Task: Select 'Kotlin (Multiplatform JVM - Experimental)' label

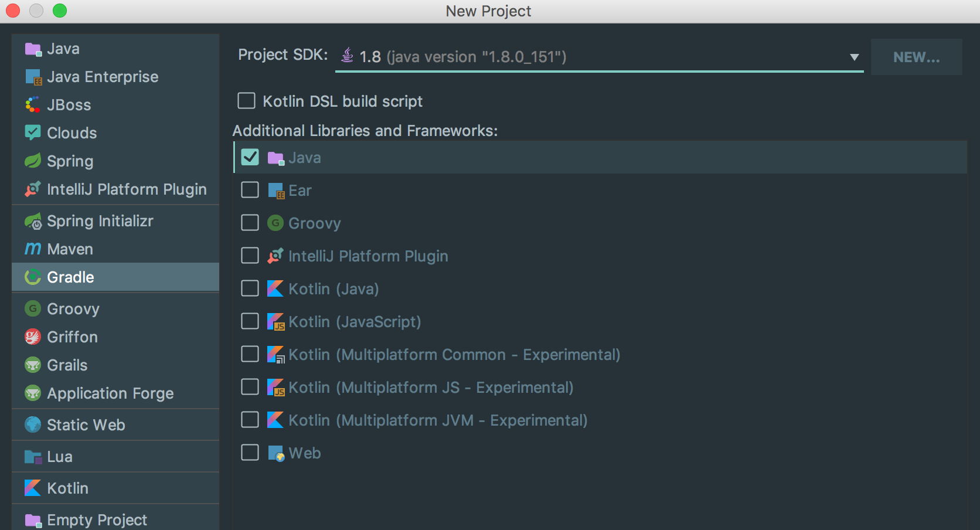Action: coord(438,420)
